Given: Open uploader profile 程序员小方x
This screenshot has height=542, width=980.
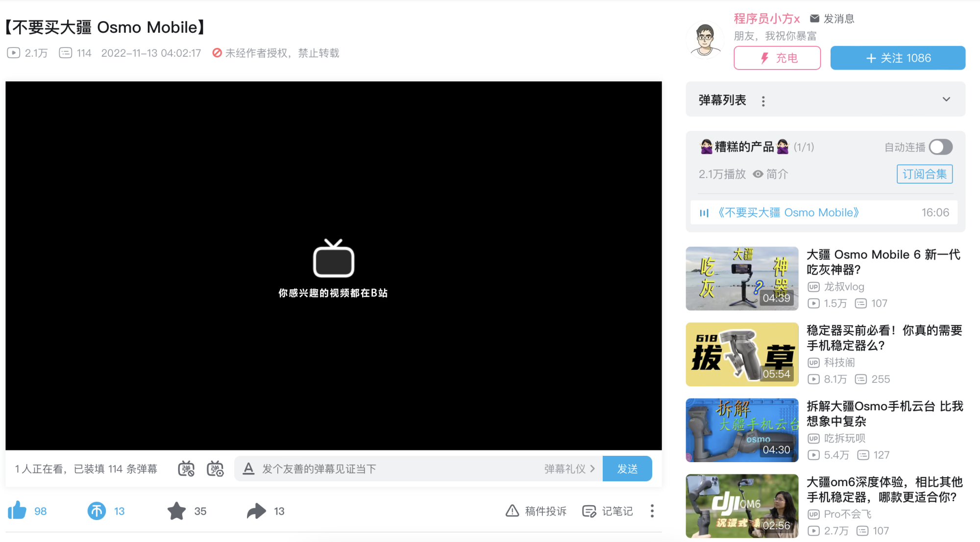Looking at the screenshot, I should pos(766,18).
